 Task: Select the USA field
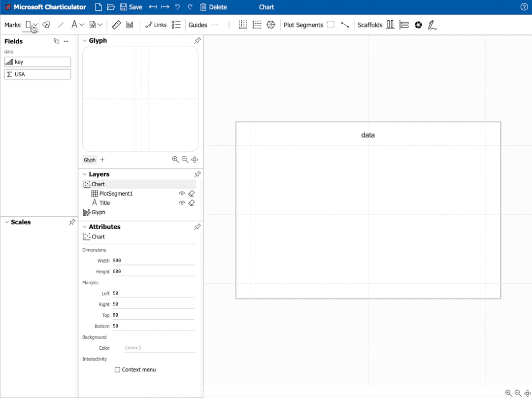click(x=37, y=74)
